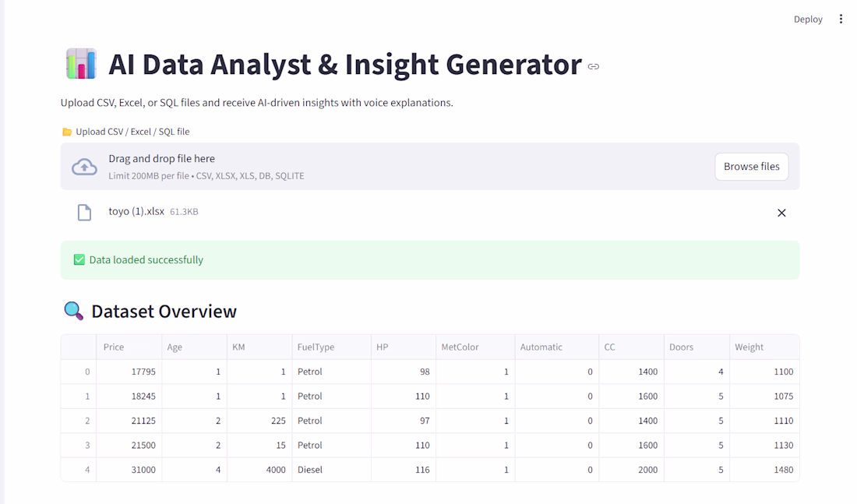The width and height of the screenshot is (857, 504).
Task: Click the price cell 31000
Action: (x=129, y=470)
